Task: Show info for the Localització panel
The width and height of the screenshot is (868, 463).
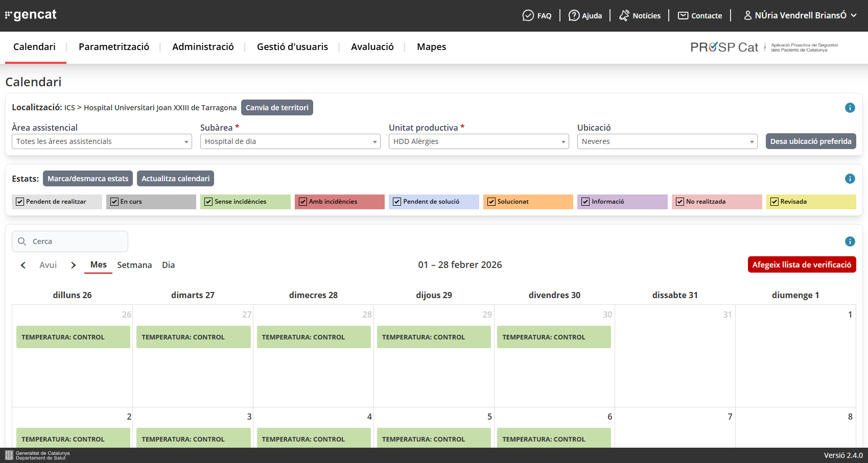Action: (x=850, y=108)
